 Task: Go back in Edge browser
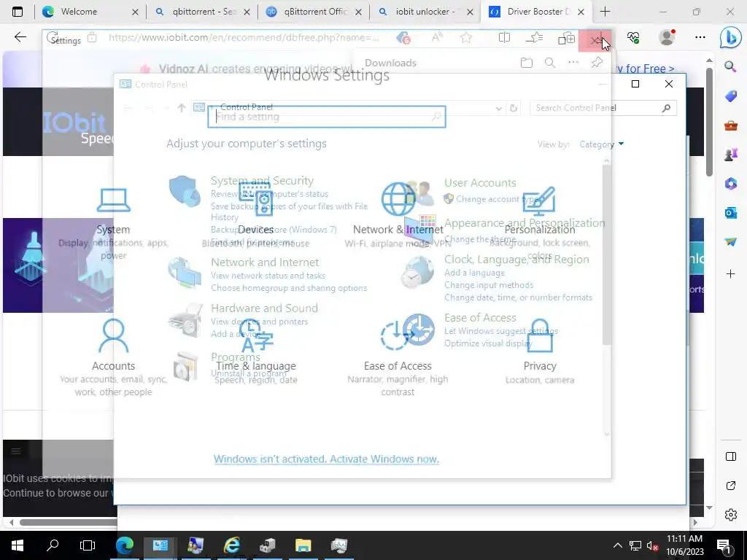point(20,37)
